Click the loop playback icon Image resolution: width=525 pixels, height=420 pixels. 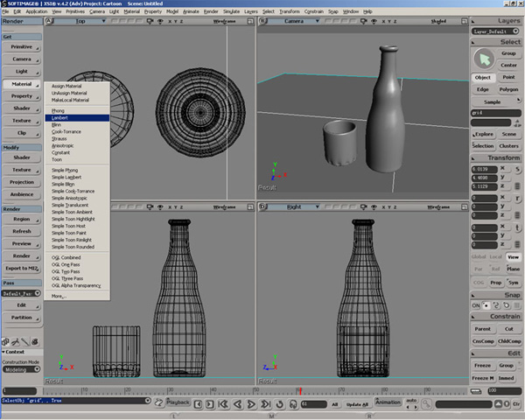pyautogui.click(x=280, y=404)
